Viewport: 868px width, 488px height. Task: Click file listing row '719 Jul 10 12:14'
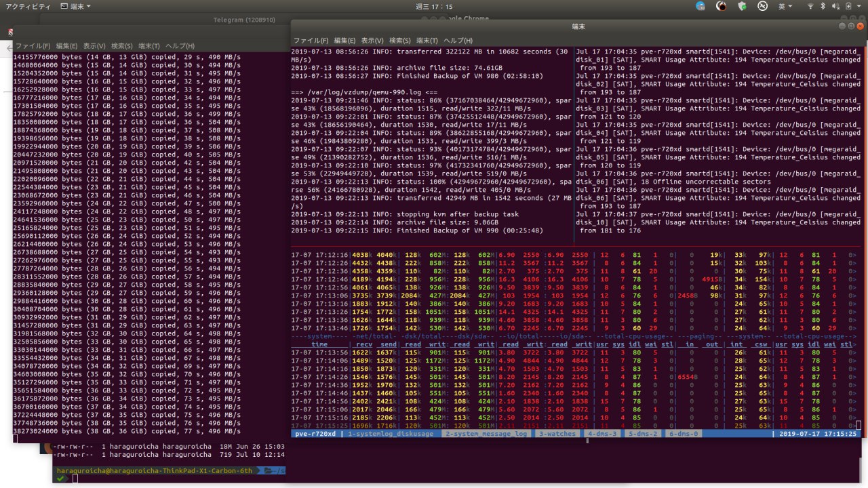pos(170,455)
